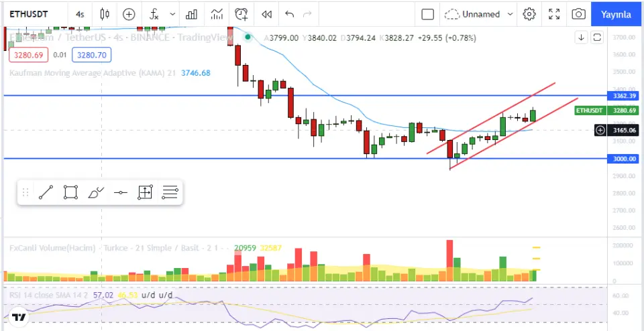Select the trend line drawing tool
This screenshot has height=331, width=644.
(x=46, y=193)
